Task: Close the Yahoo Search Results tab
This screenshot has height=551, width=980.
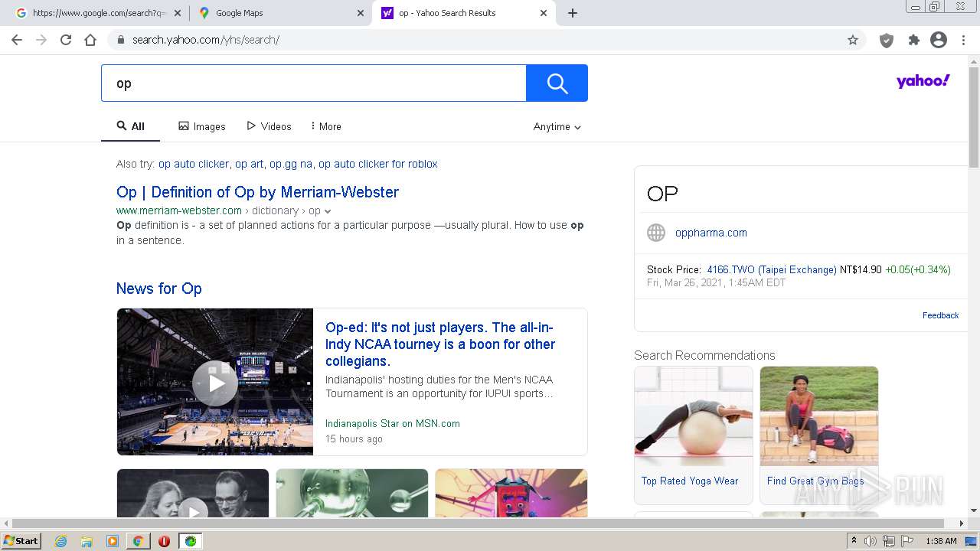Action: point(544,13)
